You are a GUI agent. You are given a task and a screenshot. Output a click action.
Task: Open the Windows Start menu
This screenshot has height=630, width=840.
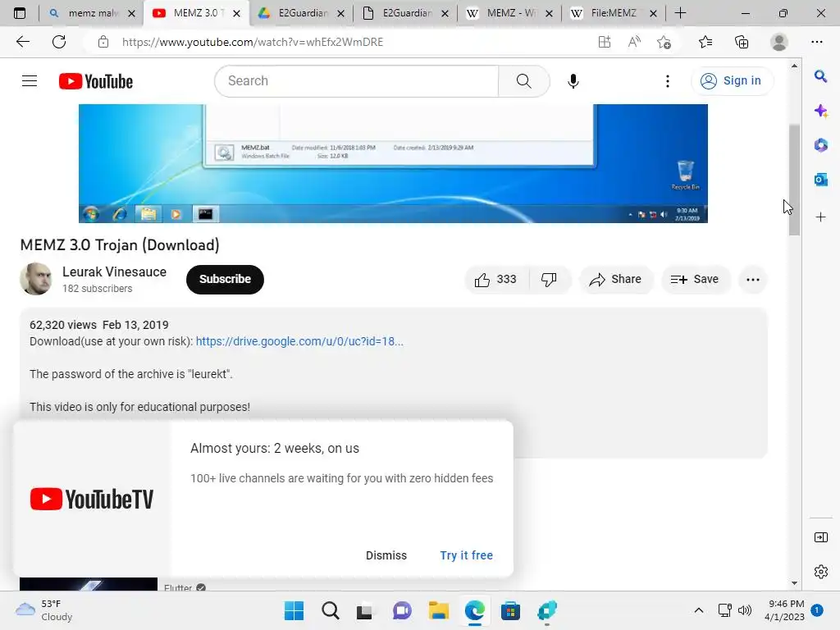pos(294,610)
